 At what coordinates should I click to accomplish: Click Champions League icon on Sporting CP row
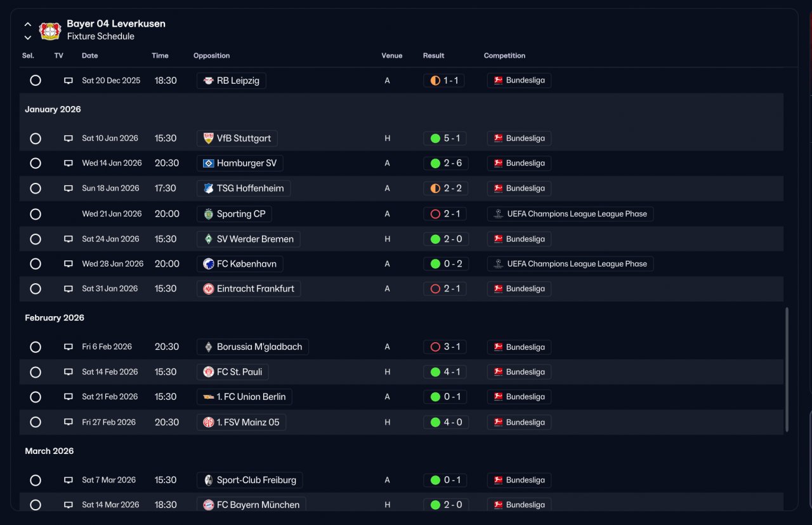[499, 214]
